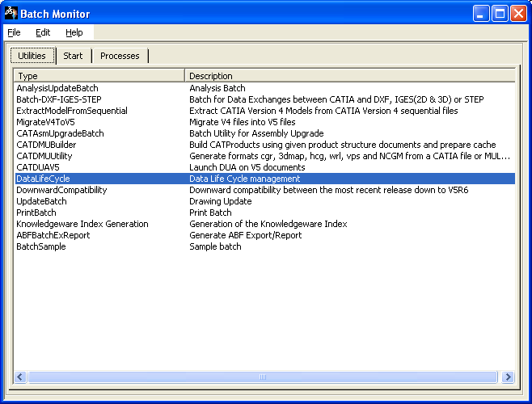532x404 pixels.
Task: Switch to the Processes tab
Action: coord(120,56)
